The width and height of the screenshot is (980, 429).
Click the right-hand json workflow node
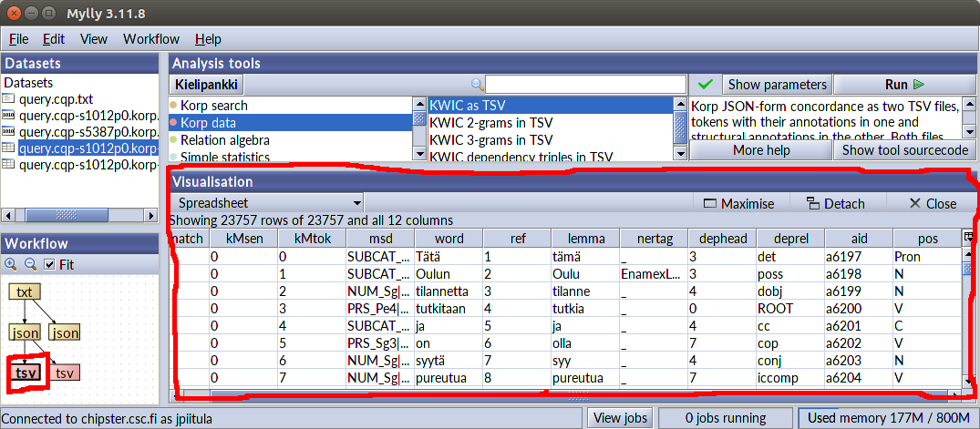click(66, 332)
